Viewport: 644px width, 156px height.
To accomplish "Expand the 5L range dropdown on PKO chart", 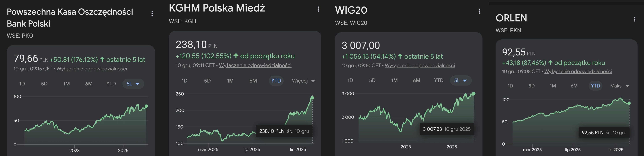I will coord(133,84).
